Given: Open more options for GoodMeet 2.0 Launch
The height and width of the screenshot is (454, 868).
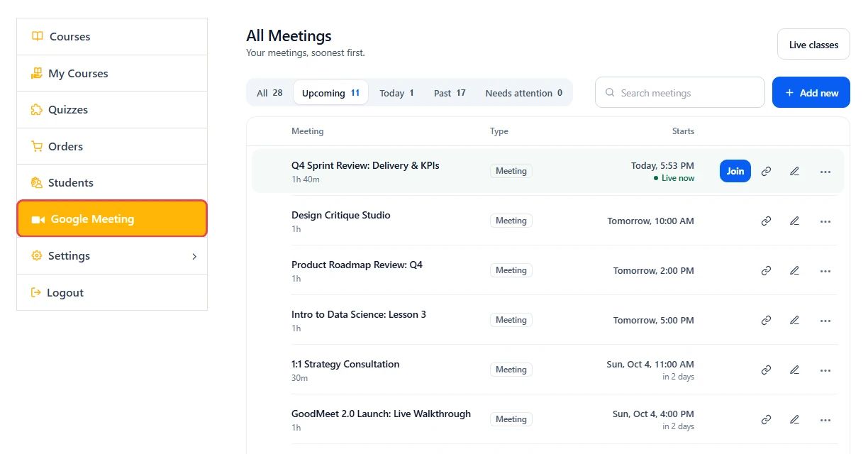Looking at the screenshot, I should point(825,419).
